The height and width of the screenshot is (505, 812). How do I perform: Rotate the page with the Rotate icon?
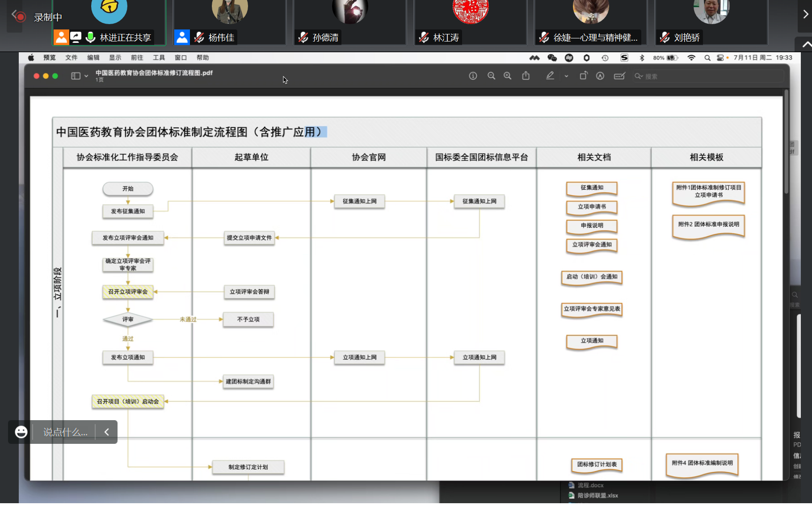[x=583, y=76]
